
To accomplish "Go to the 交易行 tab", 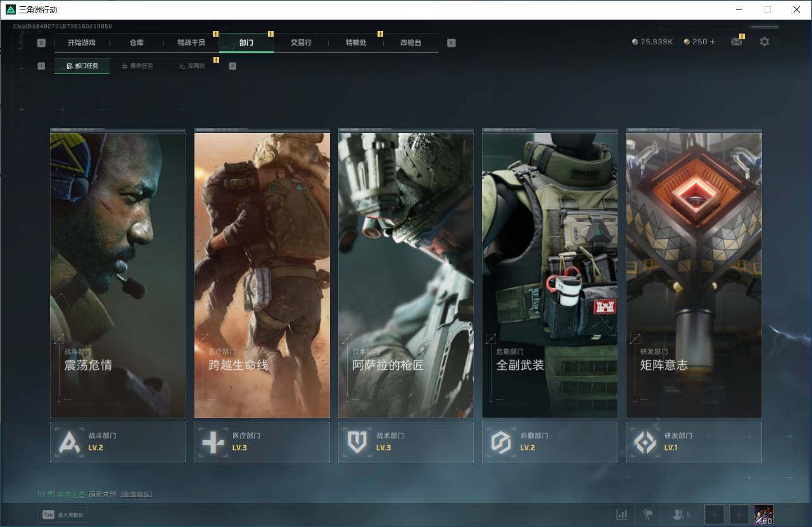I will (x=301, y=42).
